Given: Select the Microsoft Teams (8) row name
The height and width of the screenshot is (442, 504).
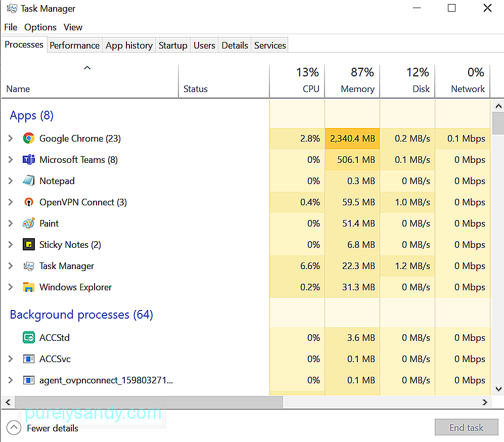Looking at the screenshot, I should pos(78,160).
